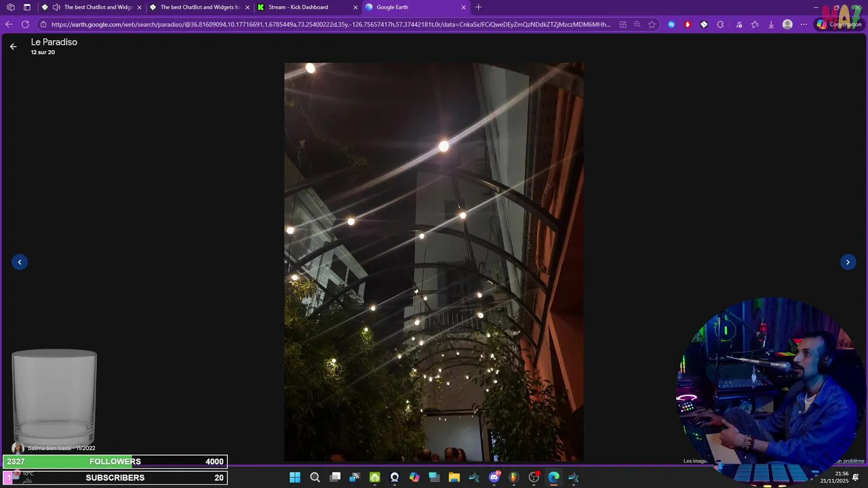Open Task View on the taskbar
This screenshot has width=868, height=488.
(x=335, y=477)
